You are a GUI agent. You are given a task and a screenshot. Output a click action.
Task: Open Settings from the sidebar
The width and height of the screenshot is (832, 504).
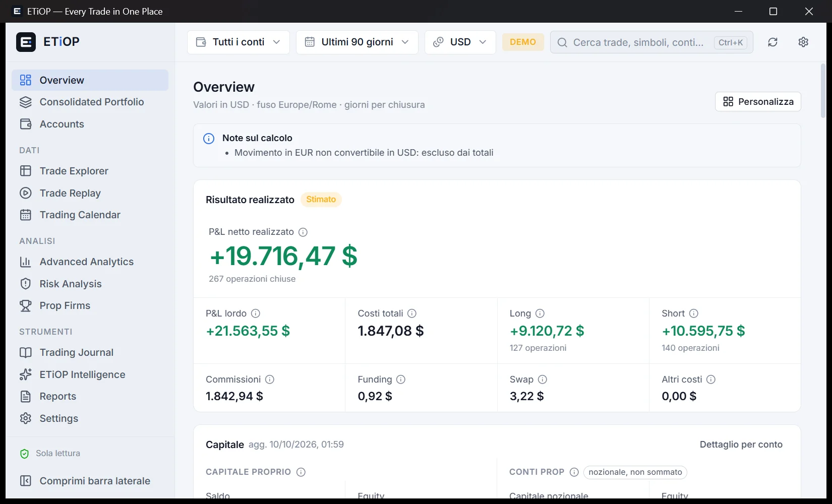[90, 418]
